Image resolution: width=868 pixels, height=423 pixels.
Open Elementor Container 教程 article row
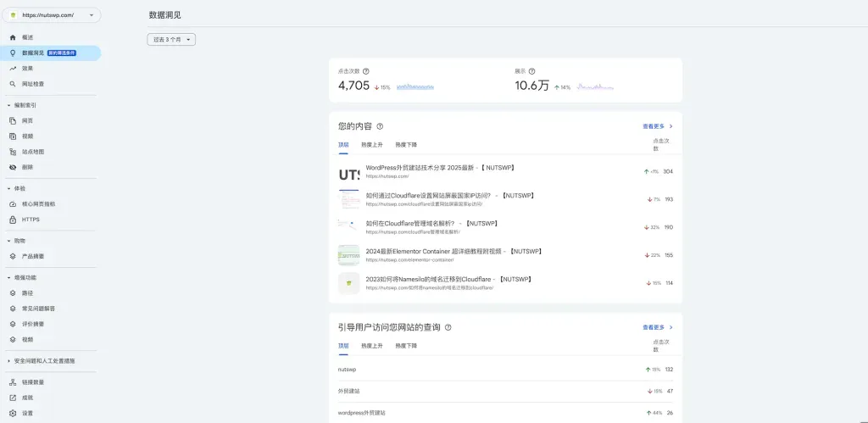(x=505, y=255)
